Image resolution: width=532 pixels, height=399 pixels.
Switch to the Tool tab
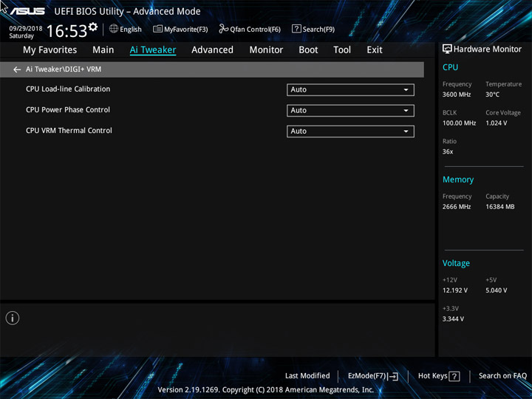pos(342,50)
